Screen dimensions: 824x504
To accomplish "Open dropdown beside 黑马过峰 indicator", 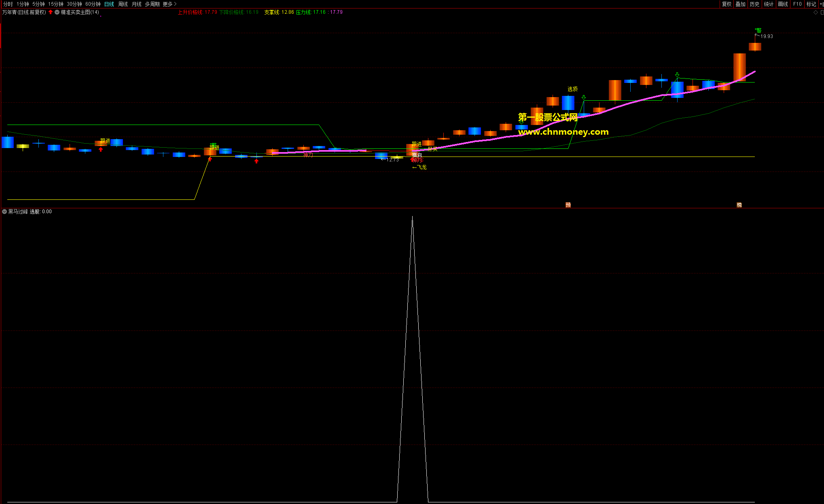I will coord(4,212).
